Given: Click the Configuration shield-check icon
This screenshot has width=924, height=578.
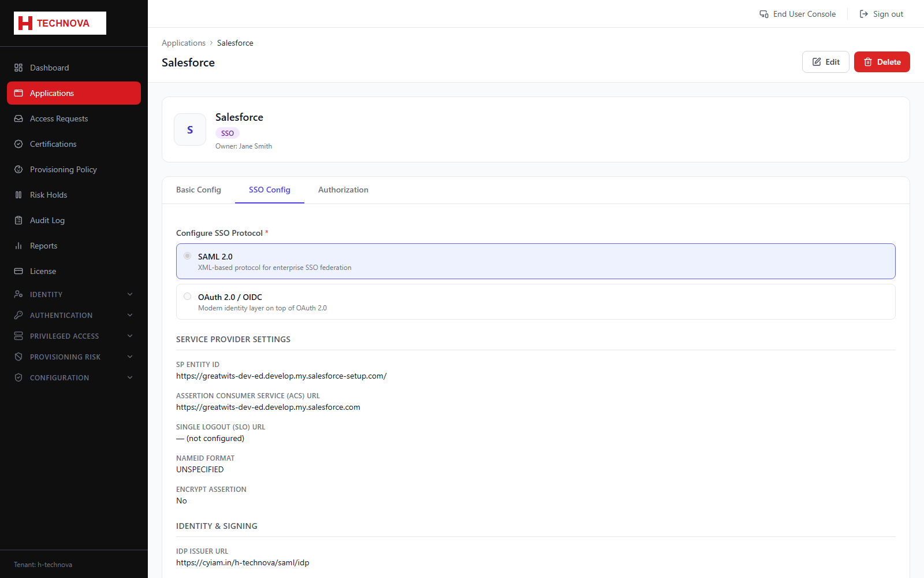Looking at the screenshot, I should pyautogui.click(x=18, y=377).
